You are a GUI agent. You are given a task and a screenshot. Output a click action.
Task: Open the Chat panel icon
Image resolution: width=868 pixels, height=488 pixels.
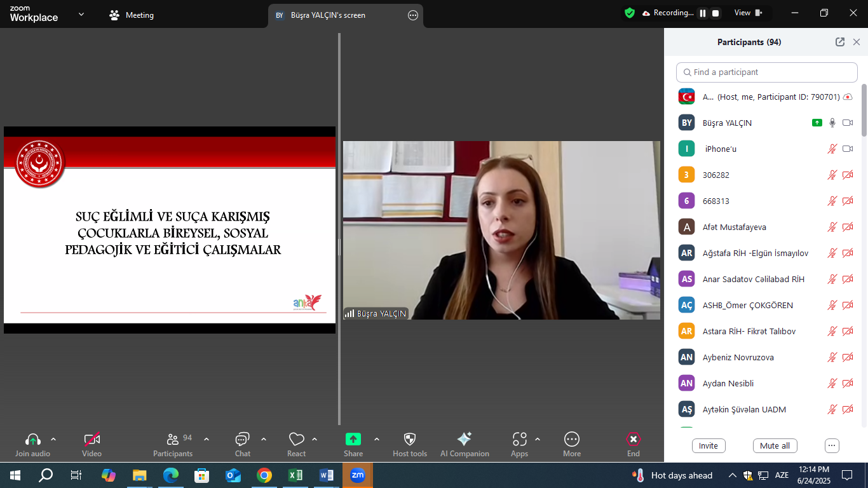(242, 439)
